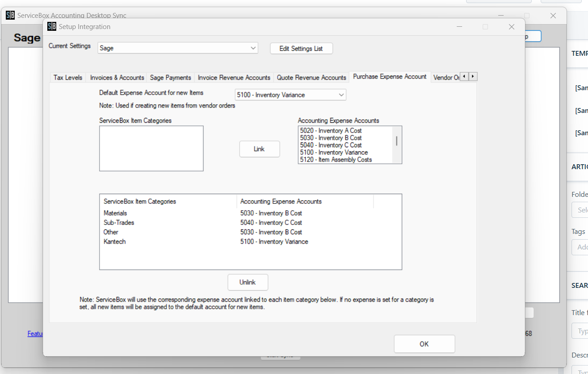The width and height of the screenshot is (588, 374).
Task: Select the Purchase Expense Account tab
Action: click(x=390, y=77)
